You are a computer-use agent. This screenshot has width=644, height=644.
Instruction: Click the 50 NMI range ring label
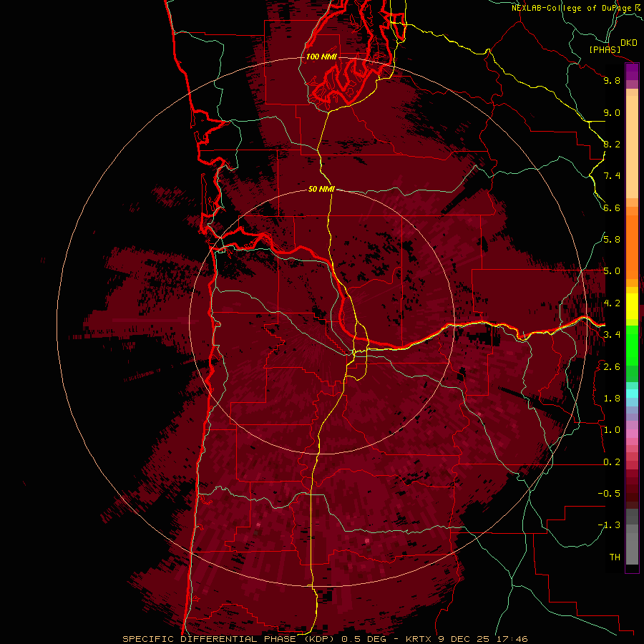(321, 190)
